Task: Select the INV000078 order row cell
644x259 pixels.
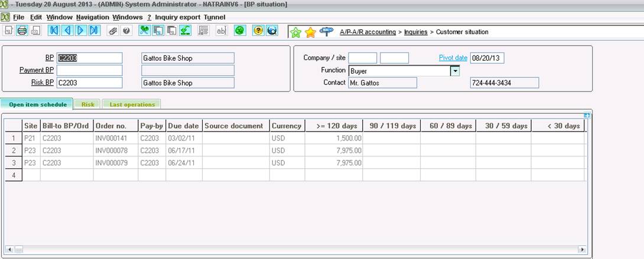Action: pos(115,150)
